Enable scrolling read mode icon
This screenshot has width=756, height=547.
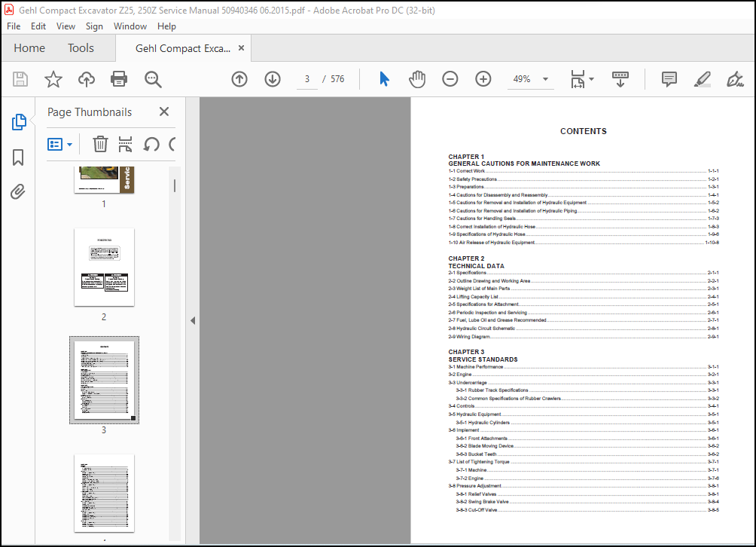coord(620,79)
